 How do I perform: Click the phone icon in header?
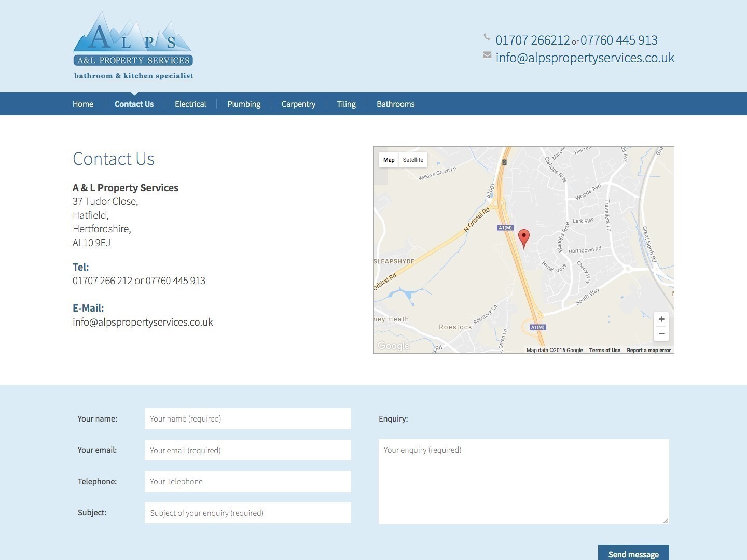[x=487, y=37]
